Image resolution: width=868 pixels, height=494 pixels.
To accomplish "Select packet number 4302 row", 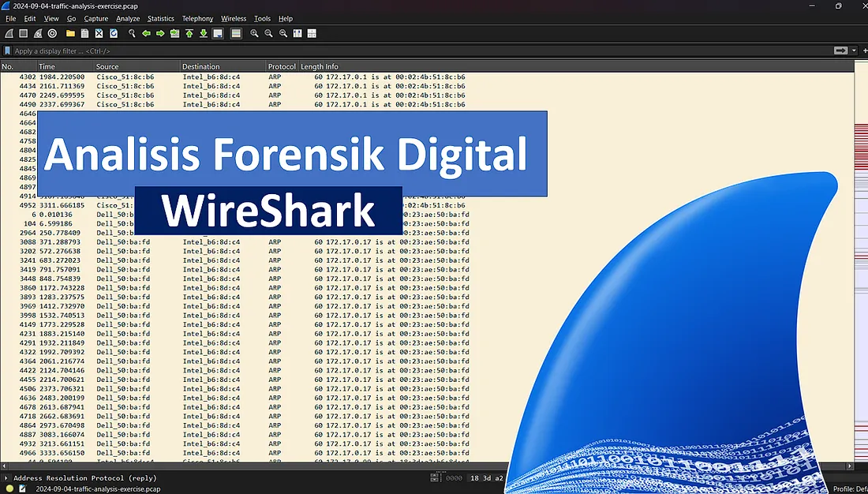I will [x=427, y=77].
